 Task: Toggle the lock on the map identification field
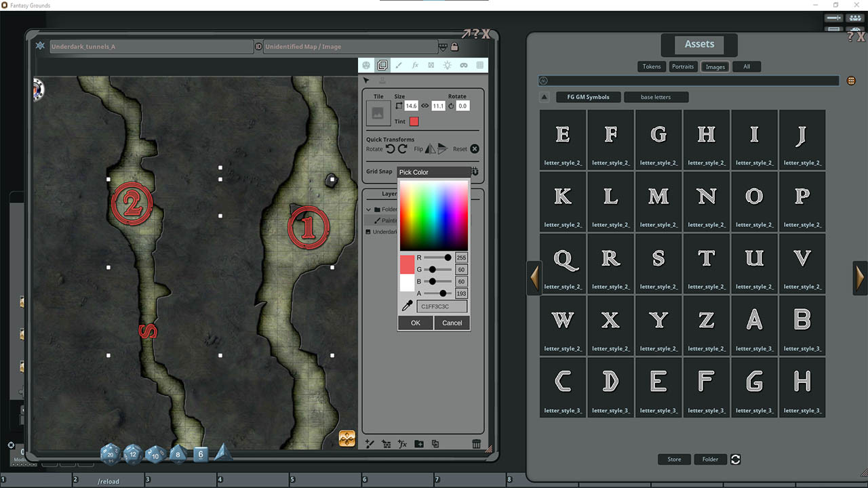453,46
